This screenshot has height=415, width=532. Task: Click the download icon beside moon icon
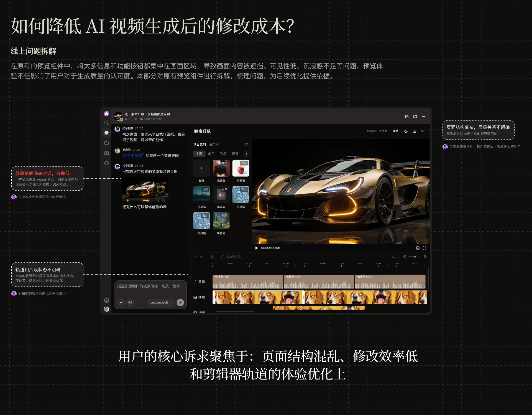click(x=414, y=131)
